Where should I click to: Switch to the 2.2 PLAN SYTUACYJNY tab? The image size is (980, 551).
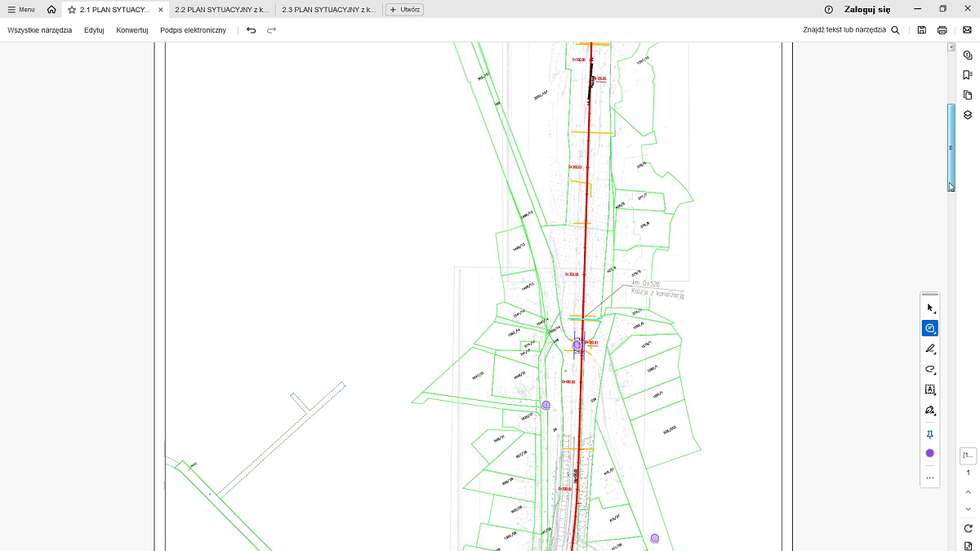point(221,10)
